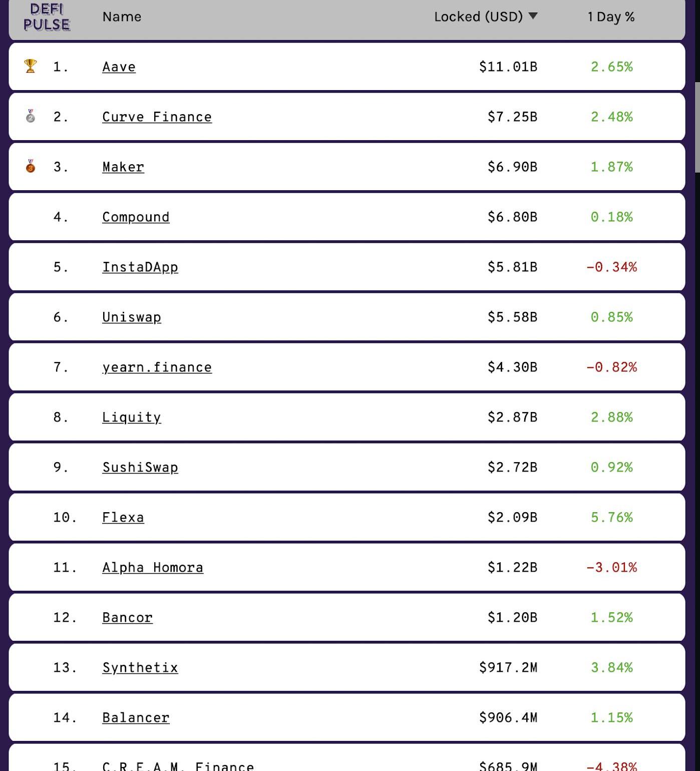Image resolution: width=700 pixels, height=771 pixels.
Task: Sort by the Locked (USD) column label
Action: click(478, 17)
